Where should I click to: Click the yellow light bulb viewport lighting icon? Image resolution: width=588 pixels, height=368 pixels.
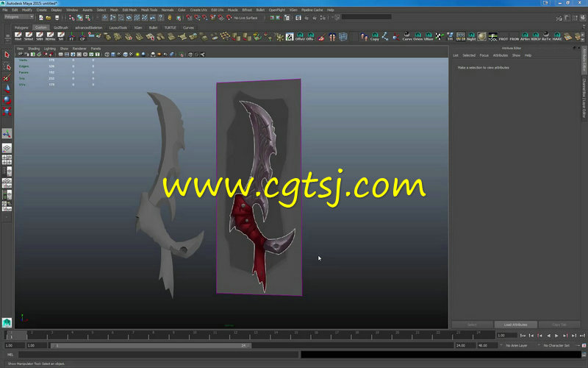point(137,54)
